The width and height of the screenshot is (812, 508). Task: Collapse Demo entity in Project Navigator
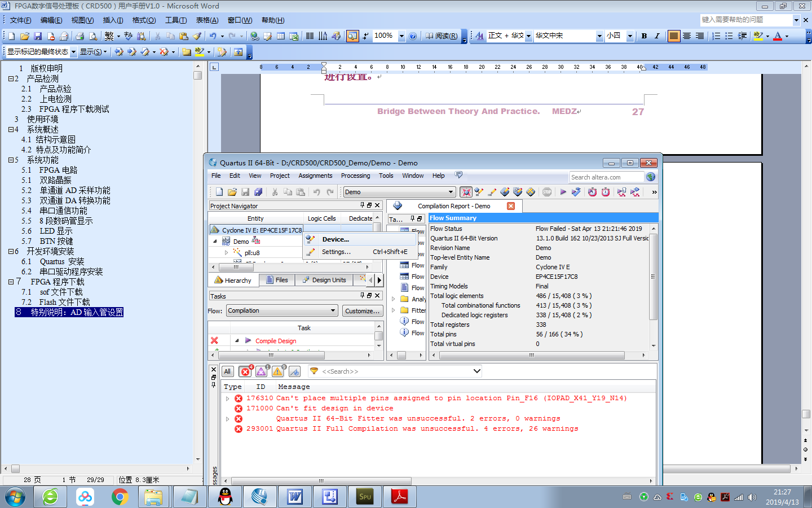click(x=215, y=241)
